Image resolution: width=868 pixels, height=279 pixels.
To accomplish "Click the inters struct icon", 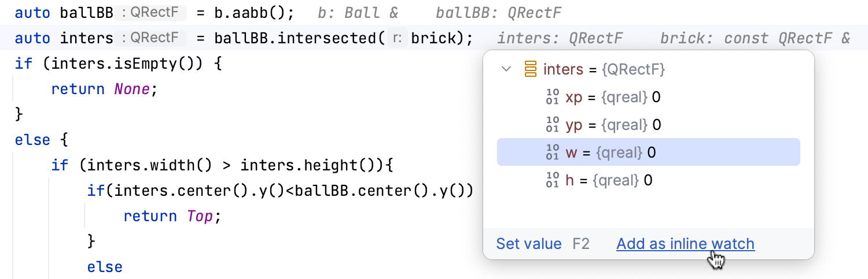I will [x=530, y=69].
